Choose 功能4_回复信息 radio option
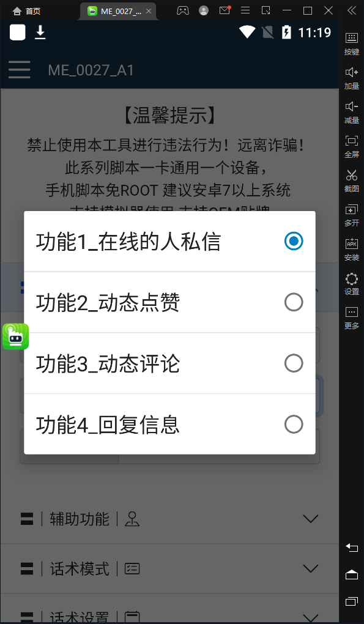The image size is (364, 624). point(170,424)
